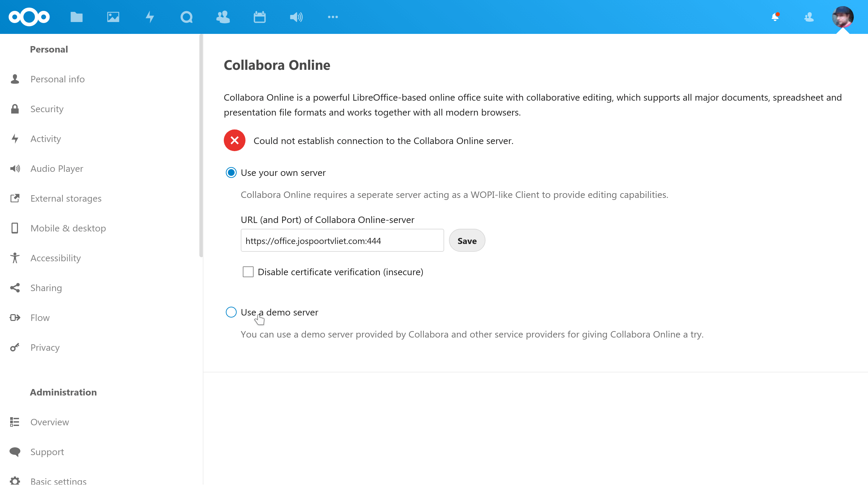Go to Activity settings
868x488 pixels.
[46, 139]
